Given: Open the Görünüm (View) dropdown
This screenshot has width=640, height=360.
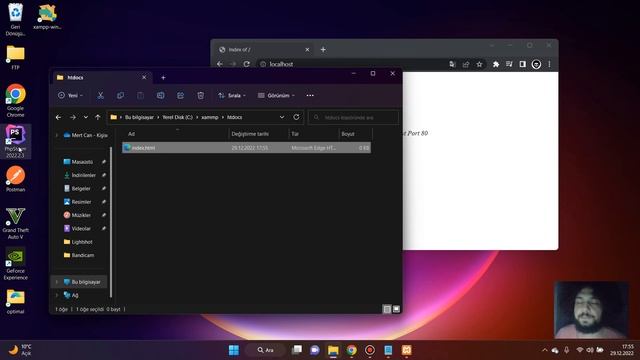Looking at the screenshot, I should click(276, 96).
